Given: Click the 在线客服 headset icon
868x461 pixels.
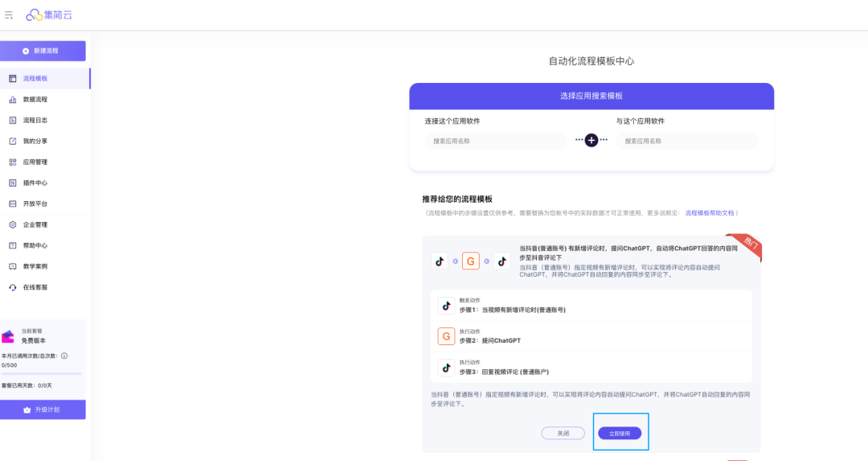Looking at the screenshot, I should point(13,287).
